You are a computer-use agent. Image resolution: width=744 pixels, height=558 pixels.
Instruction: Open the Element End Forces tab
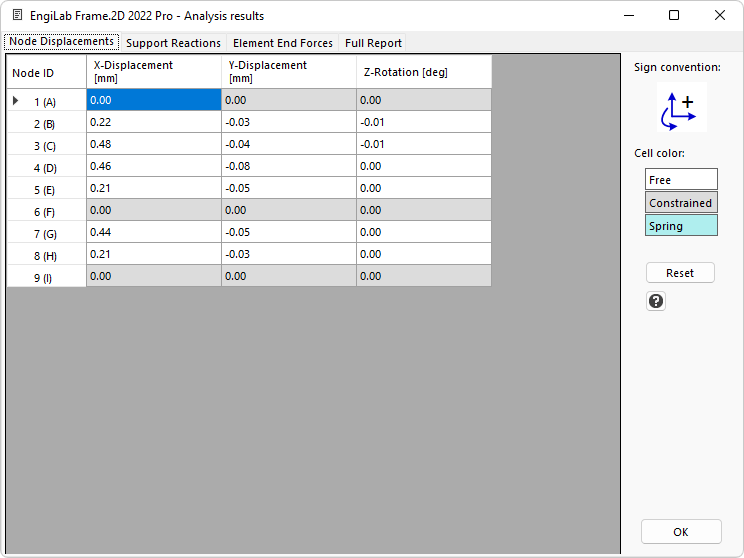point(283,43)
